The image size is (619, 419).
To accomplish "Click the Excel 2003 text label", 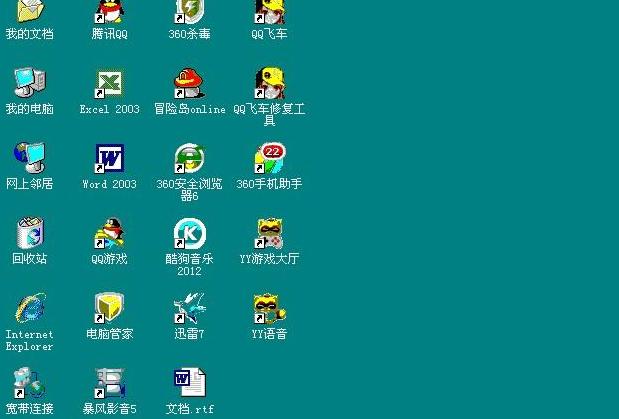I will point(110,109).
